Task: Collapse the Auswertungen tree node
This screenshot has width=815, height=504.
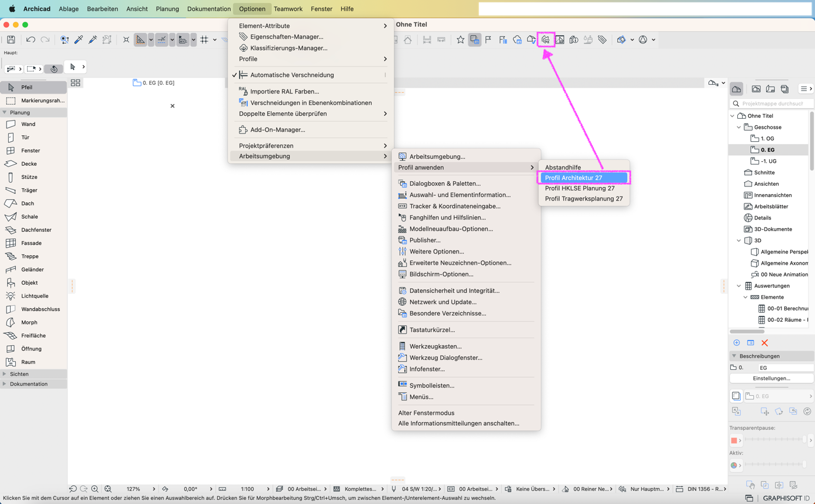Action: pyautogui.click(x=739, y=286)
